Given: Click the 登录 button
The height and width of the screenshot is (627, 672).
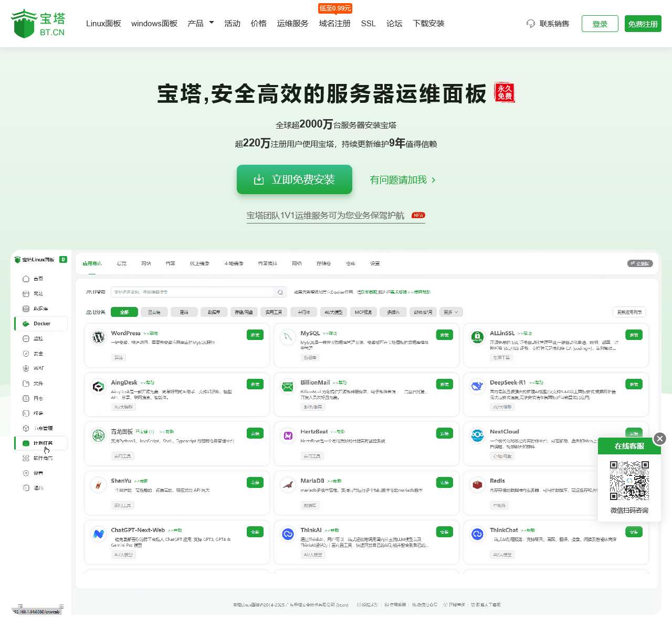Looking at the screenshot, I should pyautogui.click(x=600, y=24).
